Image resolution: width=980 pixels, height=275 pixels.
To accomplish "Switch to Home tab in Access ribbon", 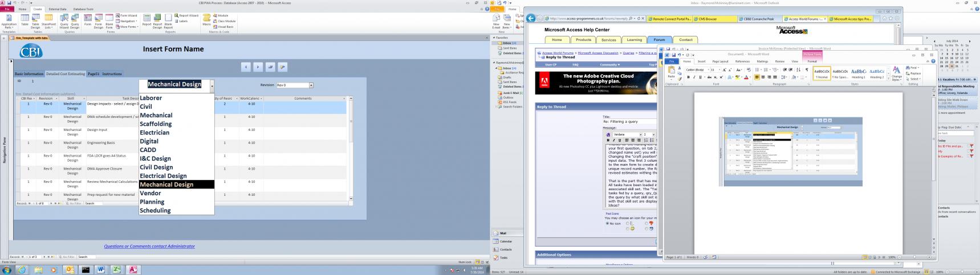I will click(22, 9).
